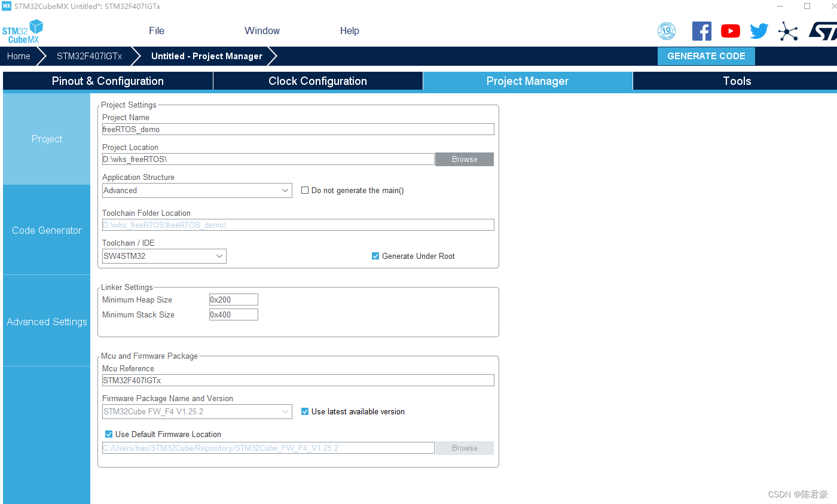Image resolution: width=837 pixels, height=504 pixels.
Task: Uncheck the Generate Under Root checkbox
Action: [x=375, y=256]
